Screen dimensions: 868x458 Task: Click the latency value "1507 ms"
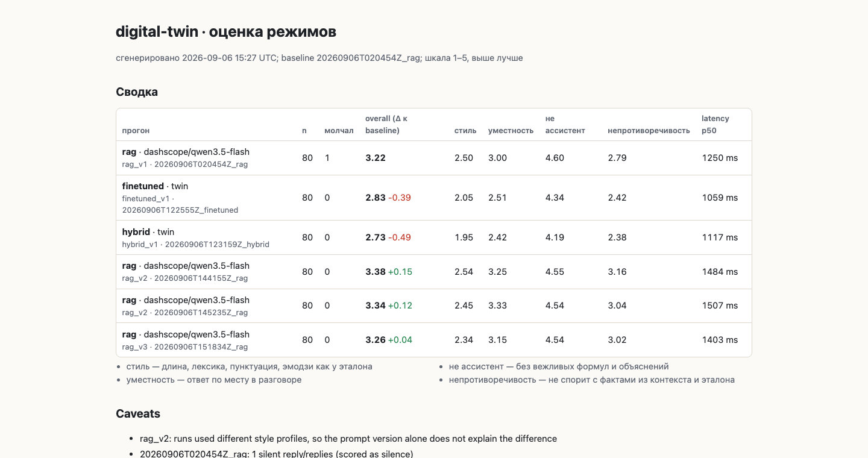point(720,306)
